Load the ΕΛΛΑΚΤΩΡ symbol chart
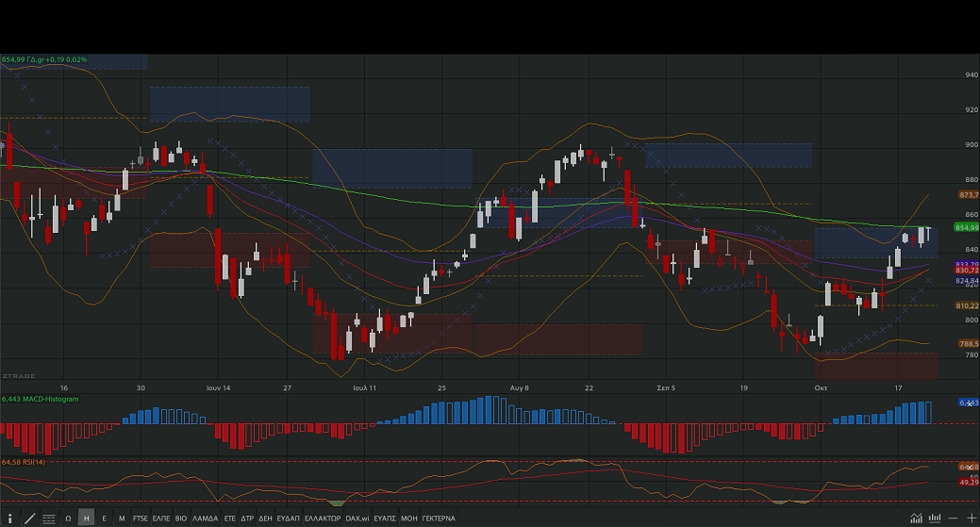This screenshot has height=527, width=980. click(323, 519)
